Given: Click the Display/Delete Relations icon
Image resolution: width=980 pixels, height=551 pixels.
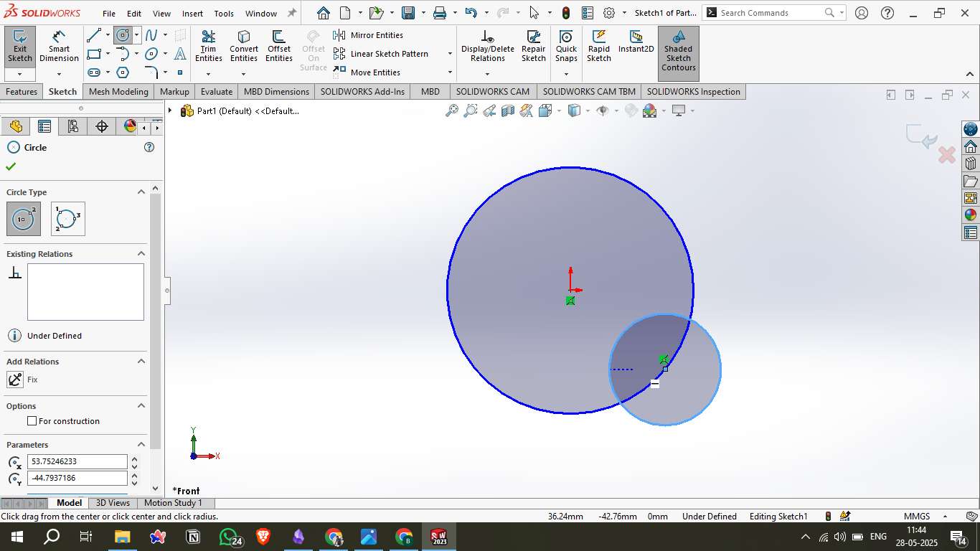Looking at the screenshot, I should point(488,47).
